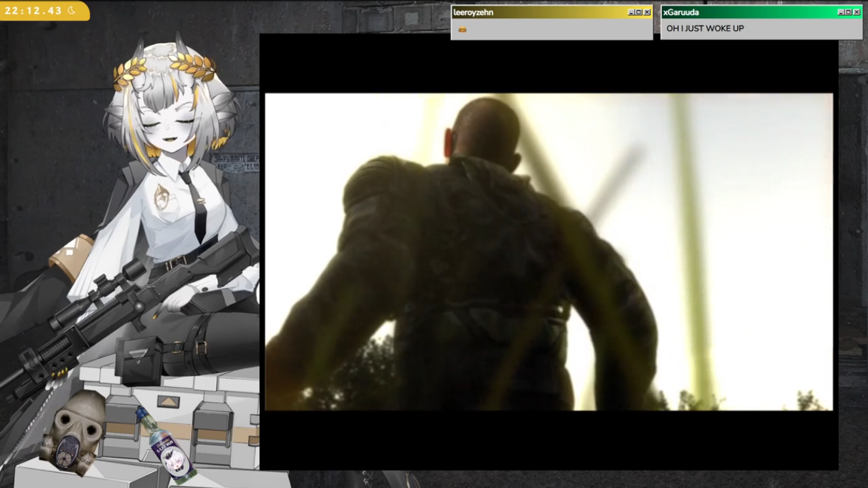Click the 22:12.43 clock timer badge
This screenshot has height=488, width=868.
[x=44, y=10]
